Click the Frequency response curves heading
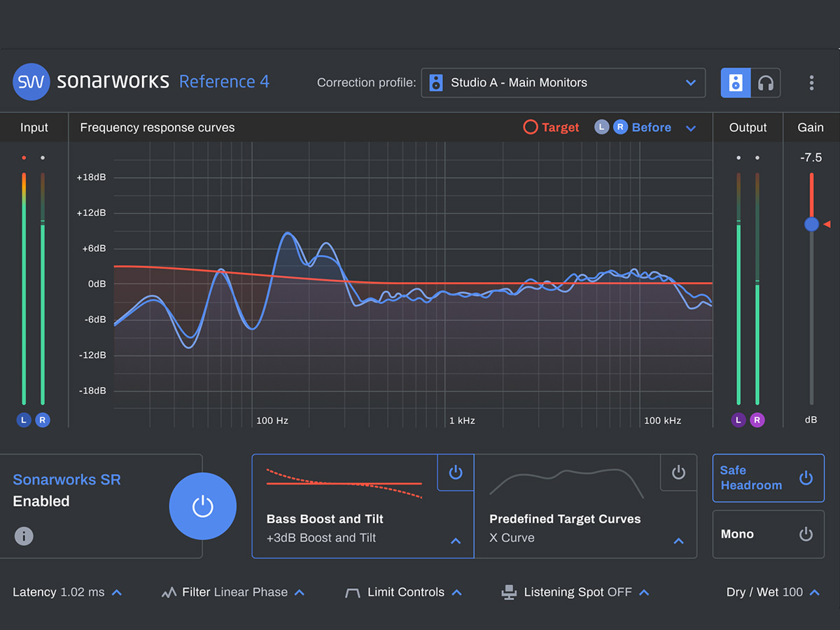The height and width of the screenshot is (630, 840). click(157, 127)
